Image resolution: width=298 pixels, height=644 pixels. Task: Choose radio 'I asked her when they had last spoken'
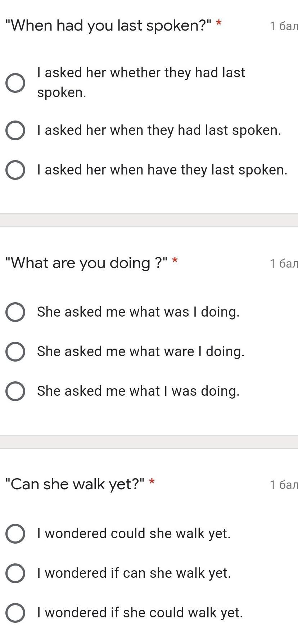coord(15,130)
